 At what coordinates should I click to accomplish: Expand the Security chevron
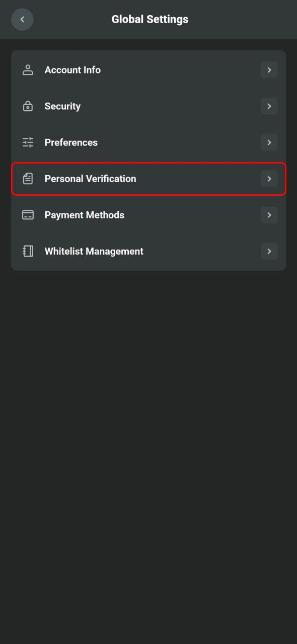point(269,106)
